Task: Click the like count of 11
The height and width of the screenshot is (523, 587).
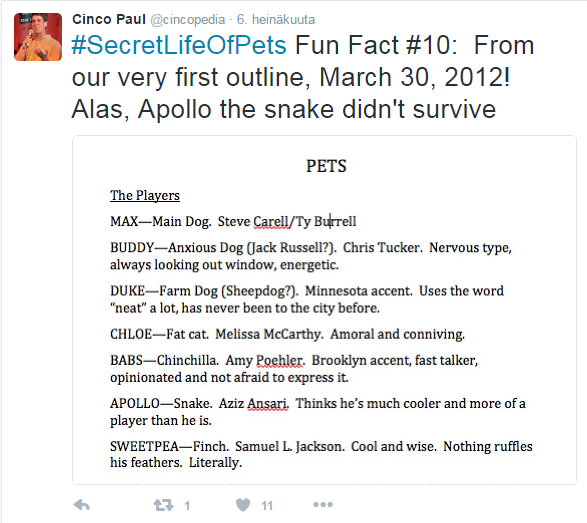Action: [267, 506]
